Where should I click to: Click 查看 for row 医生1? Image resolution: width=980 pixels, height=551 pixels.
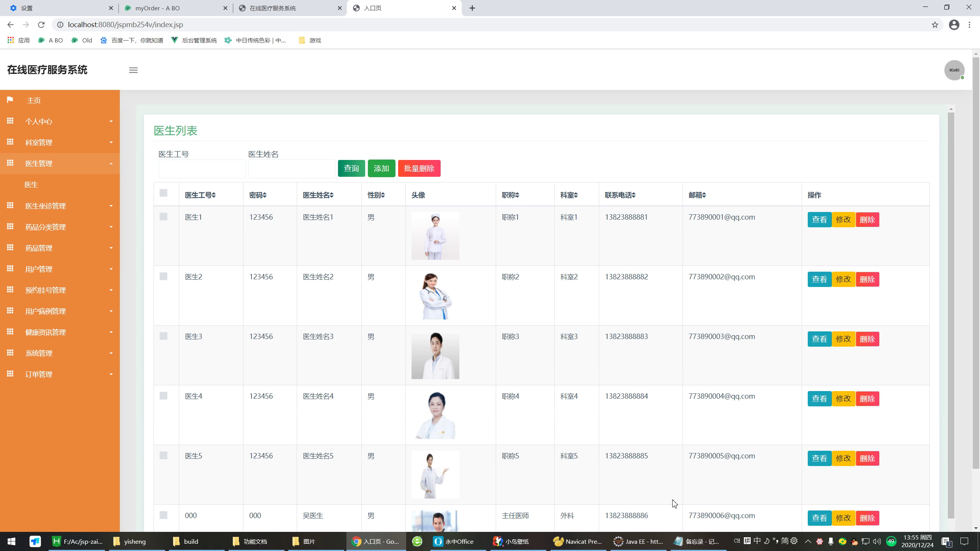[819, 220]
